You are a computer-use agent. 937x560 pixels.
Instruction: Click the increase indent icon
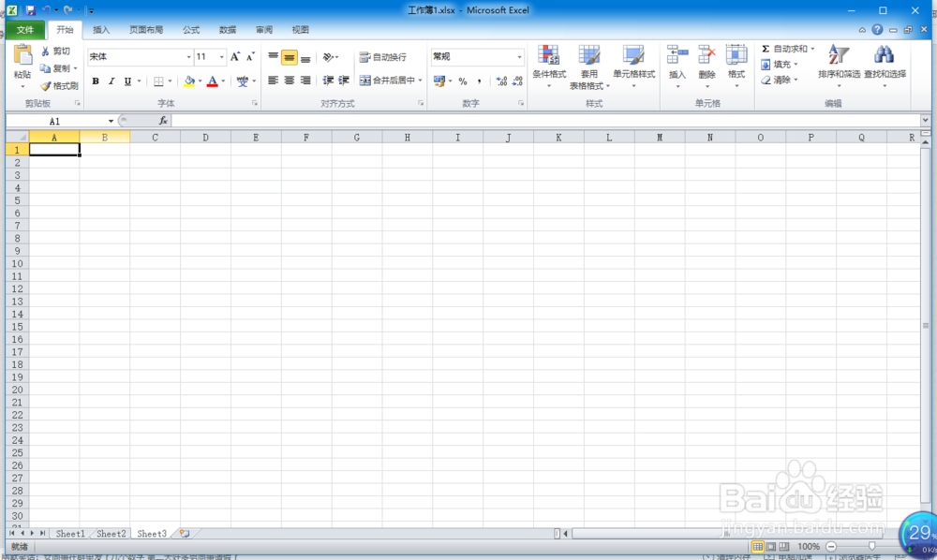coord(344,80)
